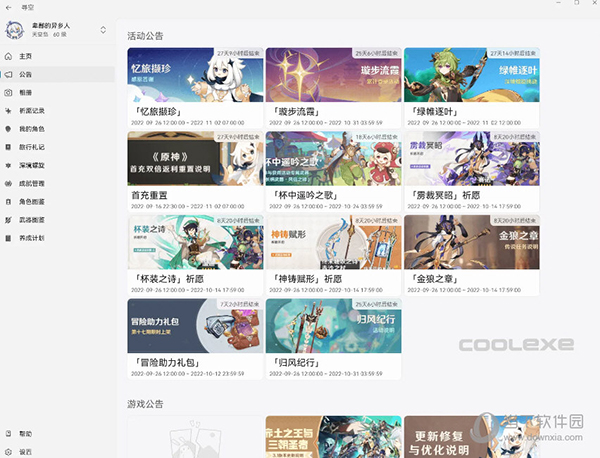600x458 pixels.
Task: Open the 赤土之王与三朝圣者 game announcement
Action: click(x=333, y=437)
